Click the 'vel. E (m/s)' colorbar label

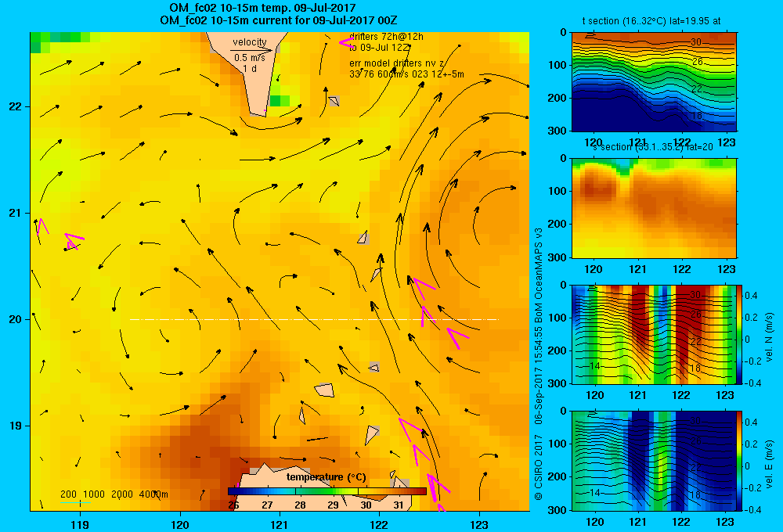point(770,464)
